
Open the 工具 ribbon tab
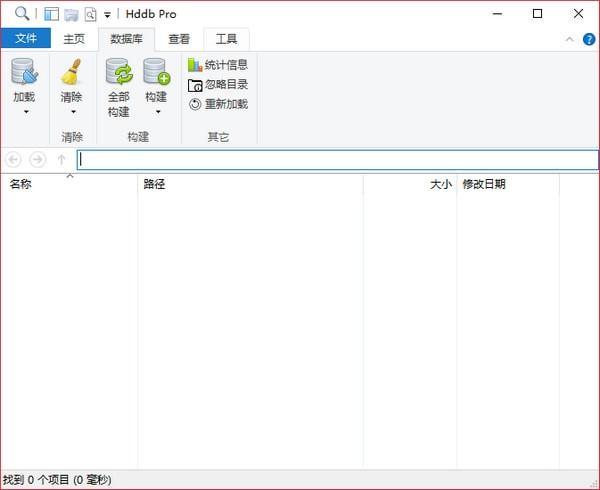tap(227, 39)
